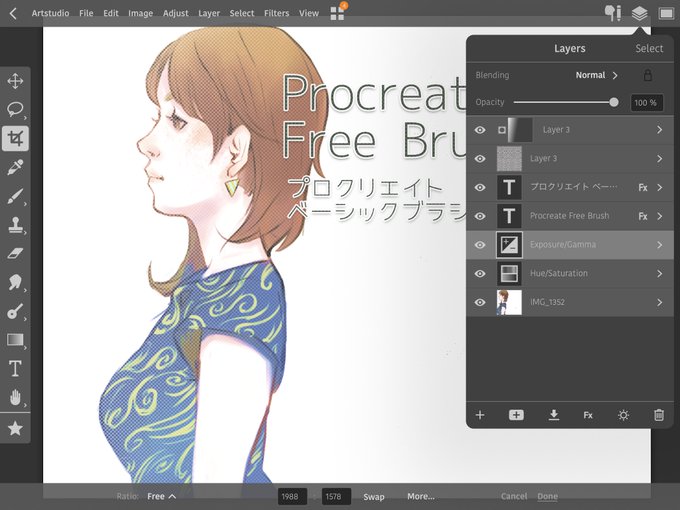Open the View menu
This screenshot has height=510, width=680.
point(309,13)
